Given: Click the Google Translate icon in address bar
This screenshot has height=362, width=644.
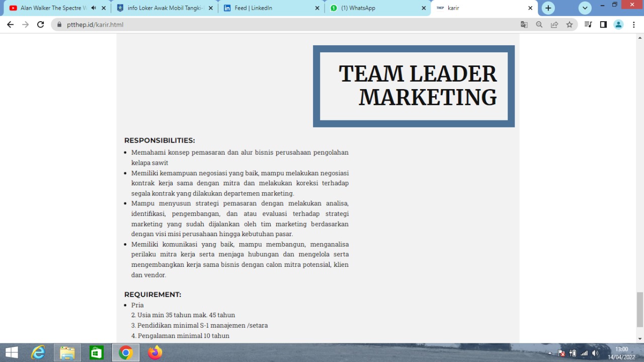Looking at the screenshot, I should click(x=524, y=25).
